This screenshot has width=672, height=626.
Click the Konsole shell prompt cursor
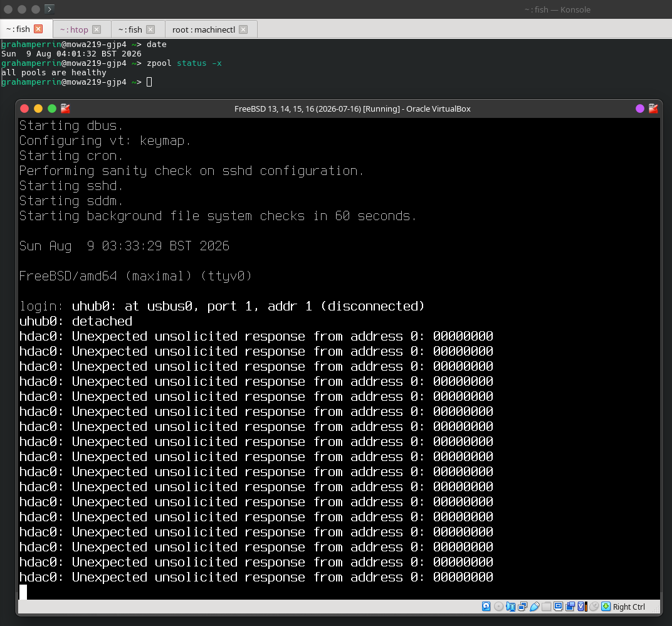(149, 82)
